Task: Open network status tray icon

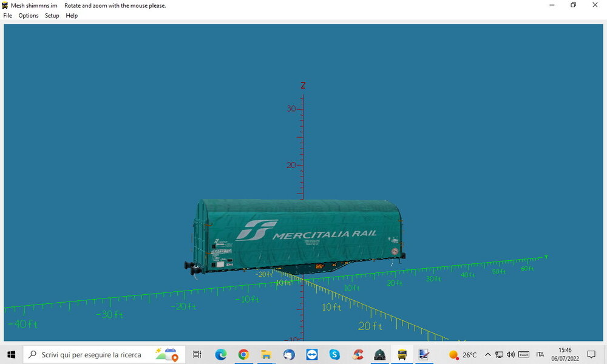Action: (x=500, y=354)
